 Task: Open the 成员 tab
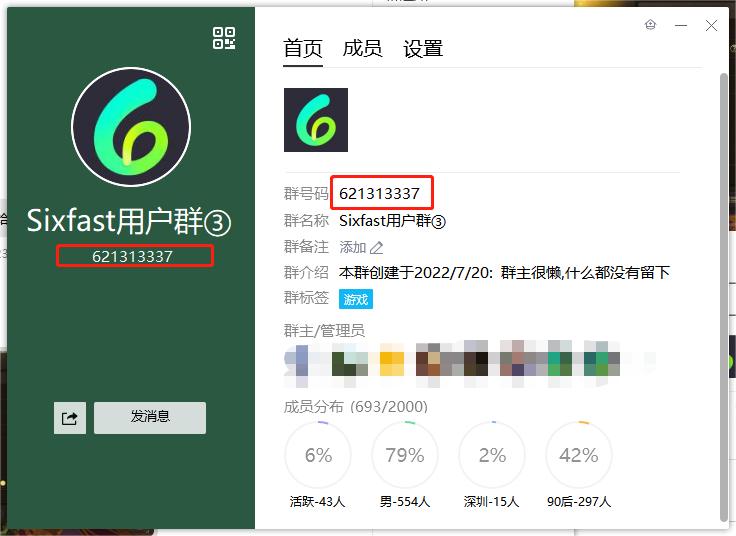pyautogui.click(x=362, y=48)
